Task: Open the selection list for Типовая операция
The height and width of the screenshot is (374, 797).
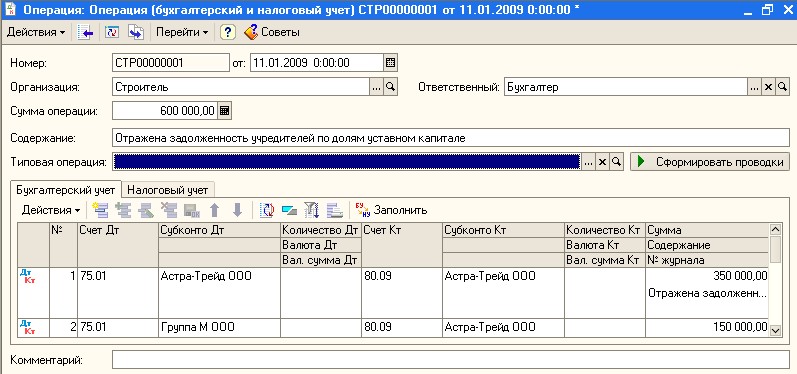Action: tap(588, 162)
